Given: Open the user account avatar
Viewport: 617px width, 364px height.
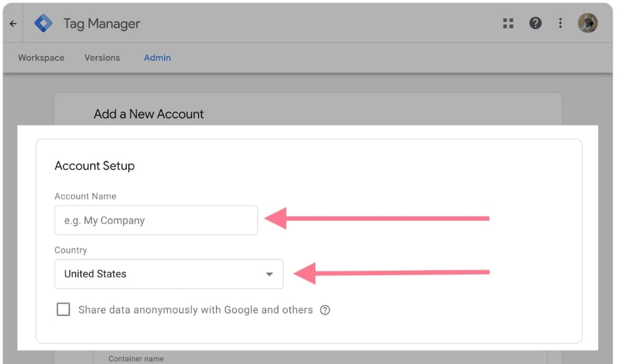Looking at the screenshot, I should (x=587, y=23).
